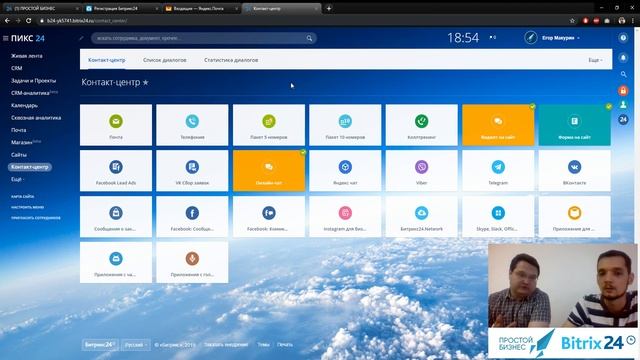Click the Пригласить сотрудников link

click(36, 218)
